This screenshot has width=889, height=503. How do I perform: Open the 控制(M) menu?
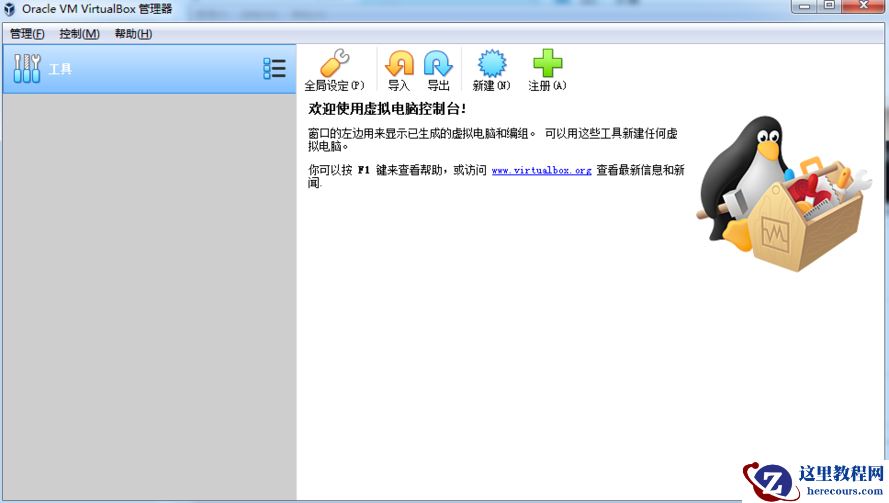coord(79,34)
